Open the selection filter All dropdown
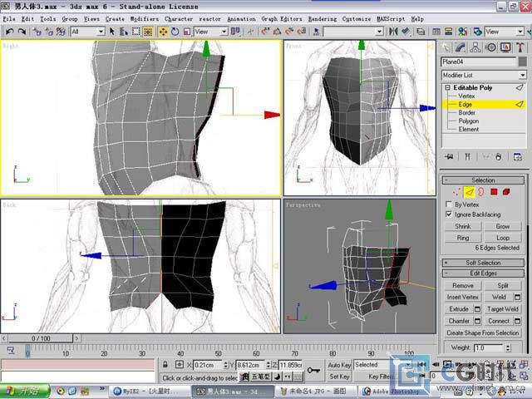Image resolution: width=532 pixels, height=399 pixels. (87, 32)
